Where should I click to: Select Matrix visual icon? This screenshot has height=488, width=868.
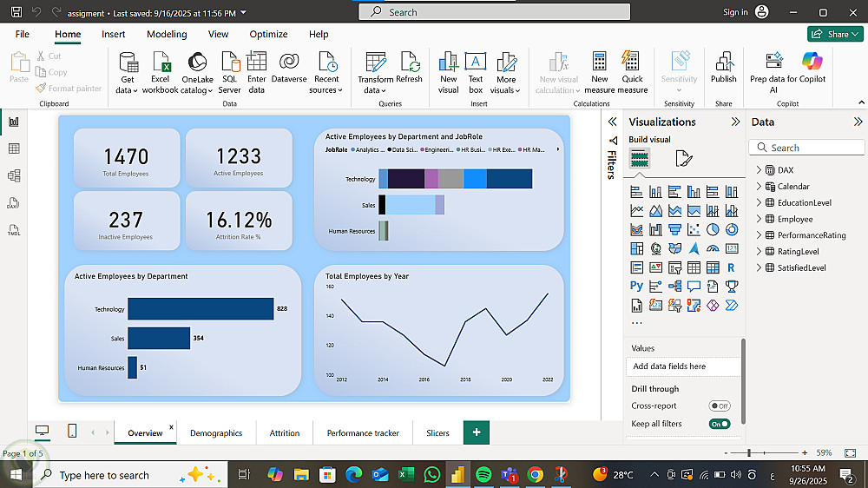(713, 267)
